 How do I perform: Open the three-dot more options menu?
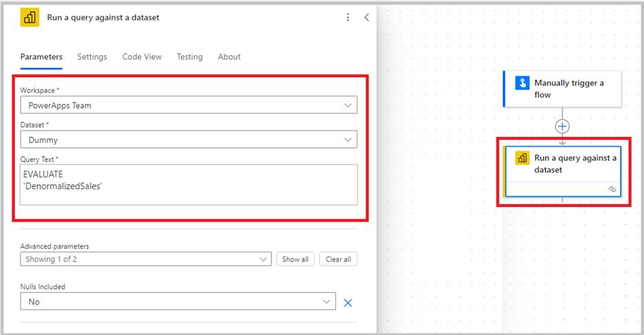[x=348, y=17]
